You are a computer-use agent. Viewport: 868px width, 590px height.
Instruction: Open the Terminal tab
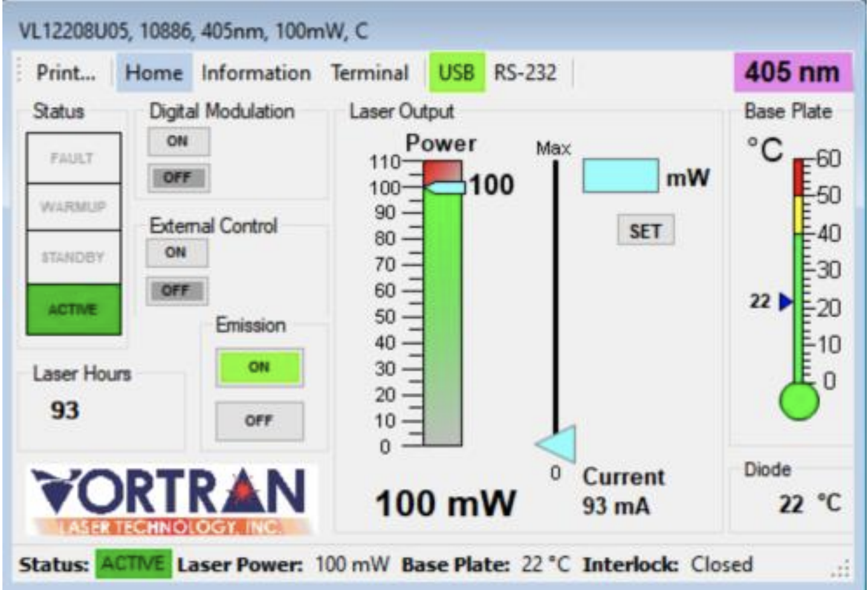pos(369,73)
